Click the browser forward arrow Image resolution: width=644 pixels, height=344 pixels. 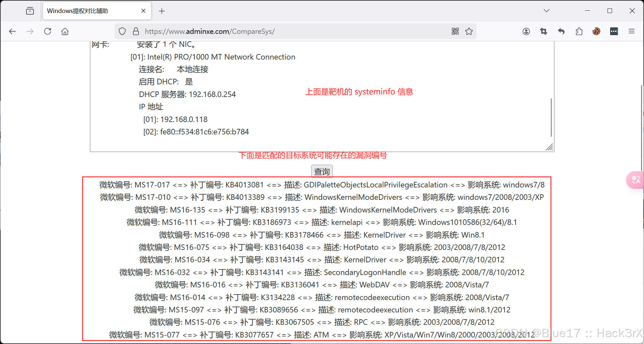coord(30,31)
